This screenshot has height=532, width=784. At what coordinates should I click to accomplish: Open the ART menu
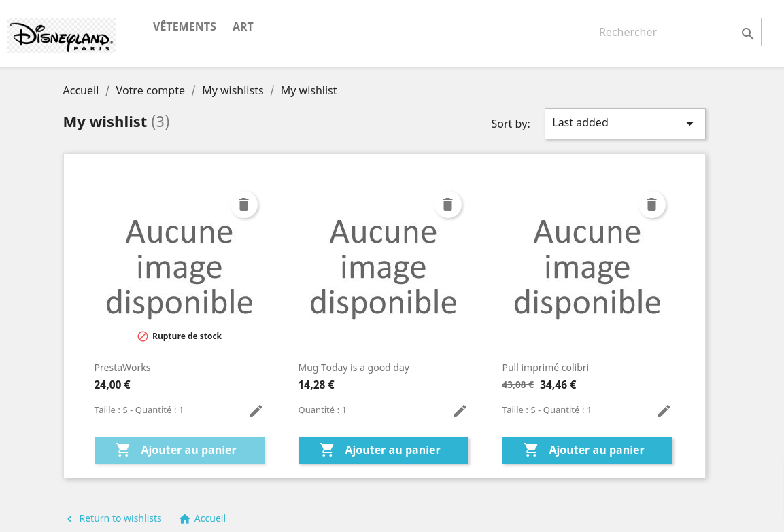(243, 26)
